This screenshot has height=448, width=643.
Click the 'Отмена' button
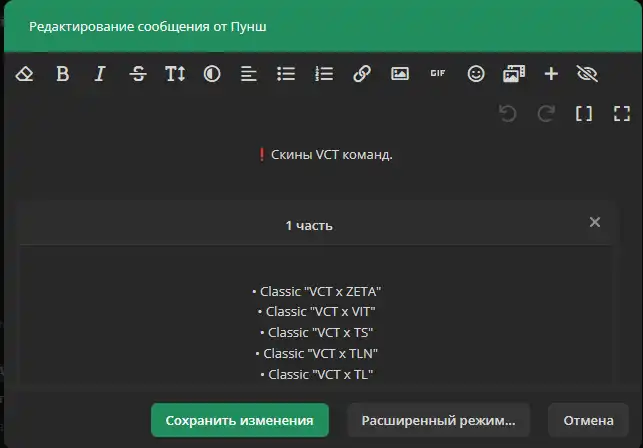tap(588, 421)
